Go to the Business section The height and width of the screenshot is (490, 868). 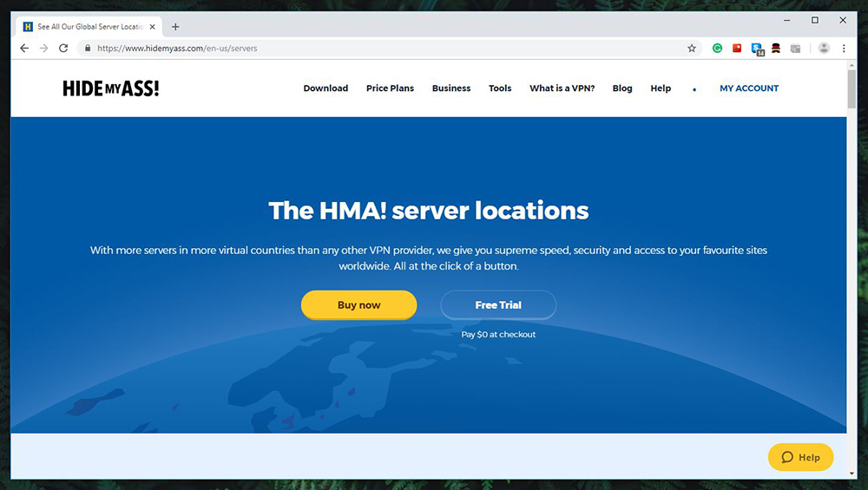451,88
